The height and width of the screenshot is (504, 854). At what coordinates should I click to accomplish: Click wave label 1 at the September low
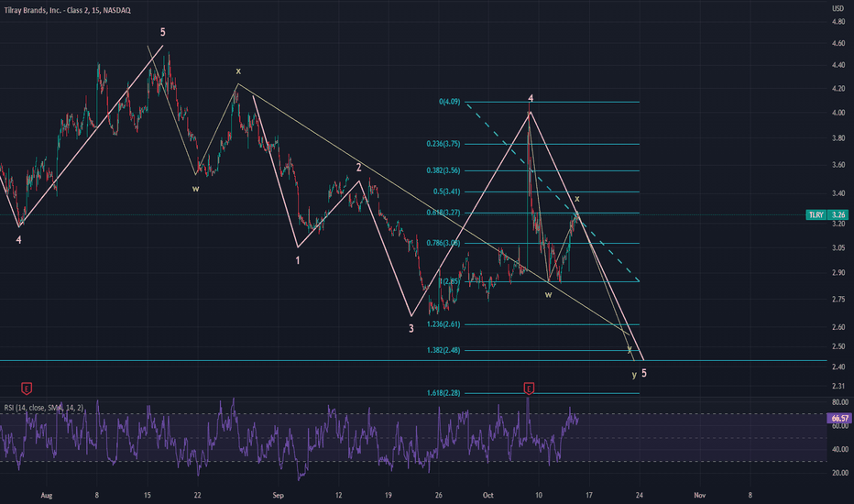[298, 260]
